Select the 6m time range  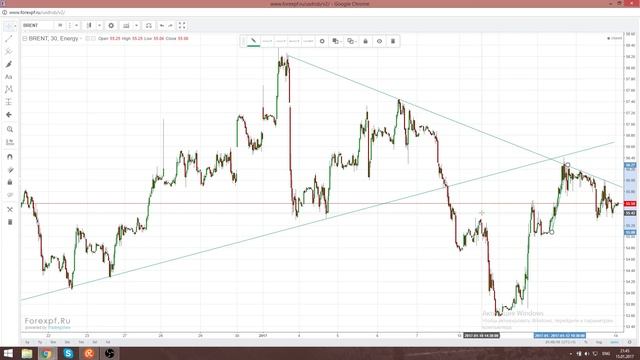(x=53, y=342)
